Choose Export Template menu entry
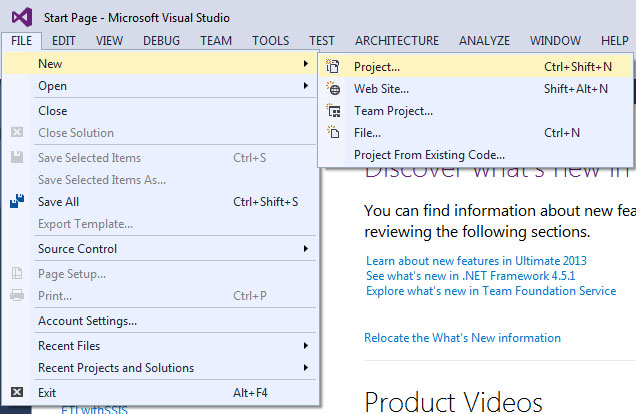 pyautogui.click(x=160, y=224)
